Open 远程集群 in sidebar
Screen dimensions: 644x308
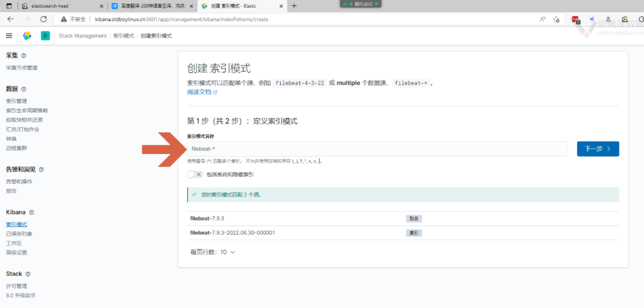coord(17,149)
